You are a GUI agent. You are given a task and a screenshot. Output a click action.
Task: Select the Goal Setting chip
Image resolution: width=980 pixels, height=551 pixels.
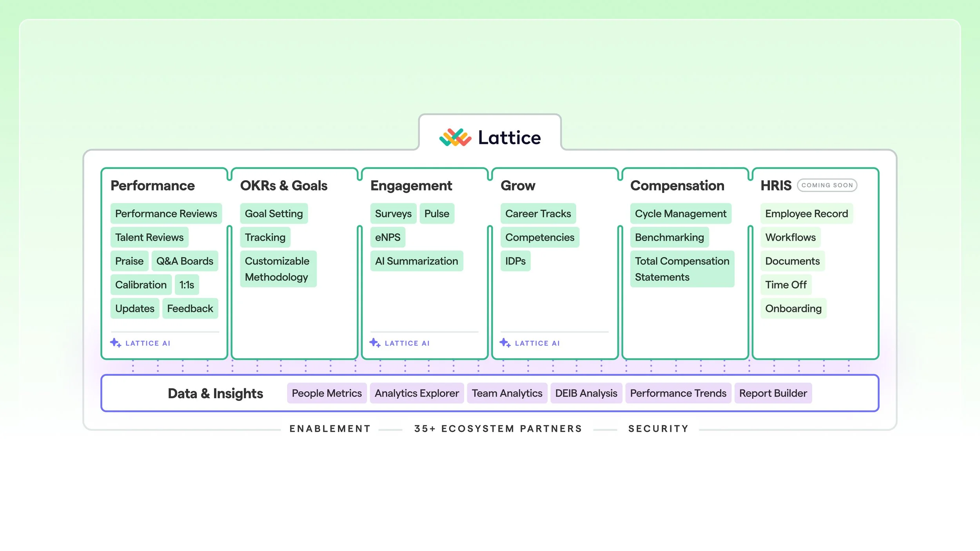[x=274, y=214]
